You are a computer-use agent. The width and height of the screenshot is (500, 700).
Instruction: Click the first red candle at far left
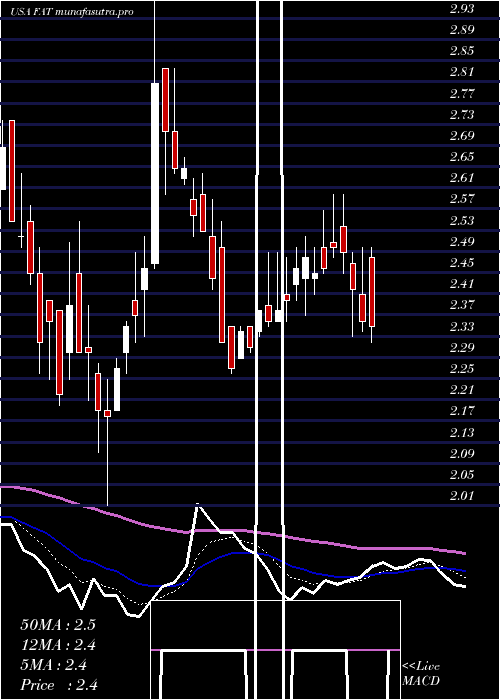point(12,171)
